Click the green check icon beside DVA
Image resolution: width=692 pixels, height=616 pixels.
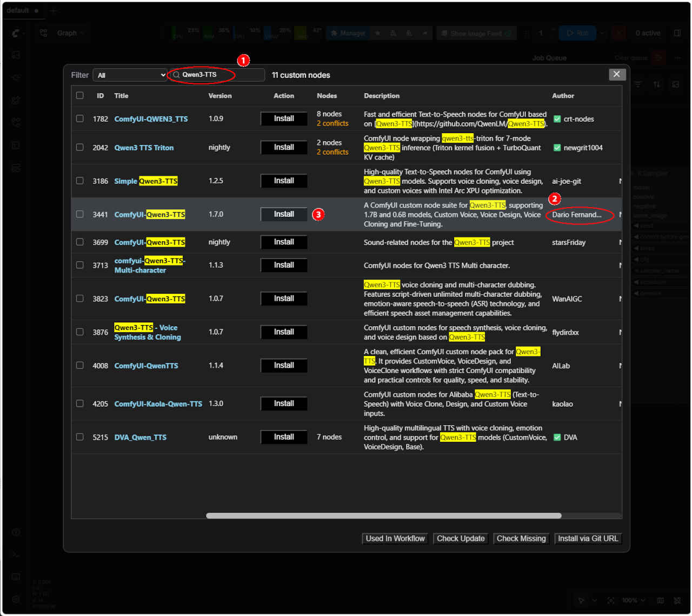click(x=557, y=437)
